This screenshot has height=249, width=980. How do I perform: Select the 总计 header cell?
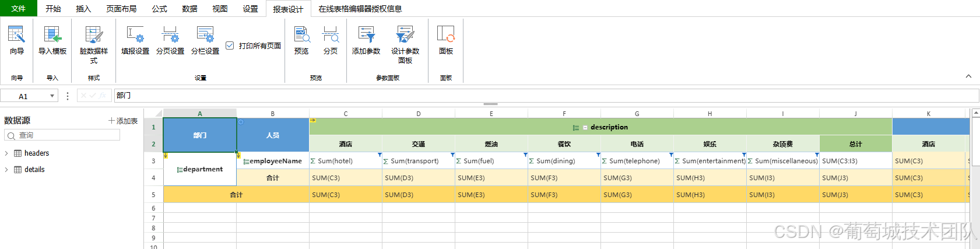click(x=856, y=144)
